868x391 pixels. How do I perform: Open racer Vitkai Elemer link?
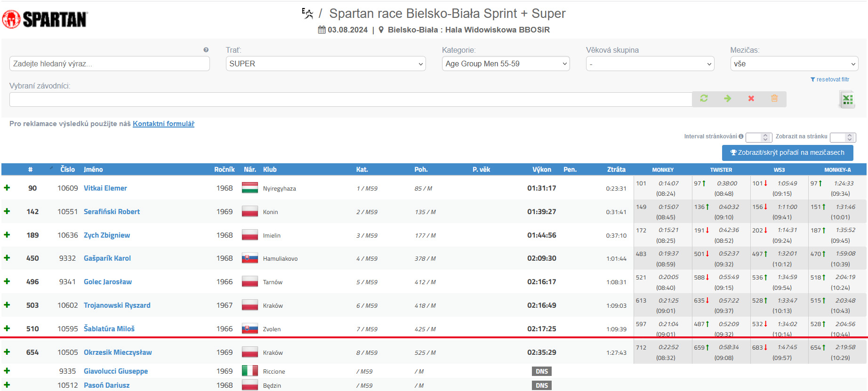click(x=105, y=188)
